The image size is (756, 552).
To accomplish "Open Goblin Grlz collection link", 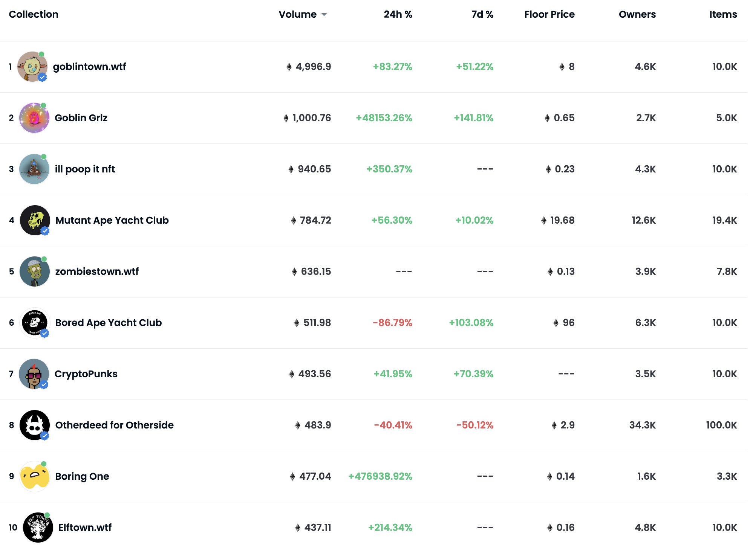I will [81, 118].
